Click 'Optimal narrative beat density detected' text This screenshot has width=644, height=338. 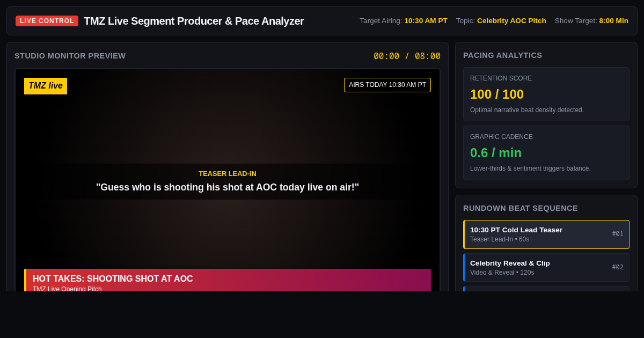click(x=527, y=110)
